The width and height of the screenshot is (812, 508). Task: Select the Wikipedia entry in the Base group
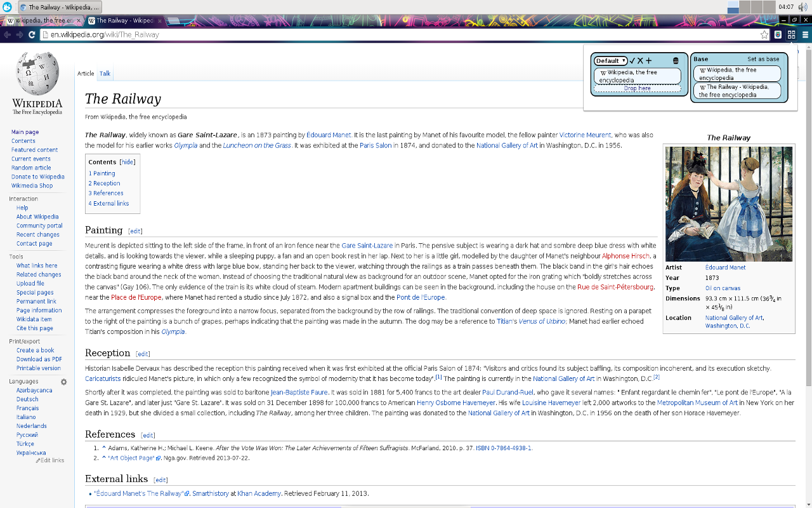point(737,74)
